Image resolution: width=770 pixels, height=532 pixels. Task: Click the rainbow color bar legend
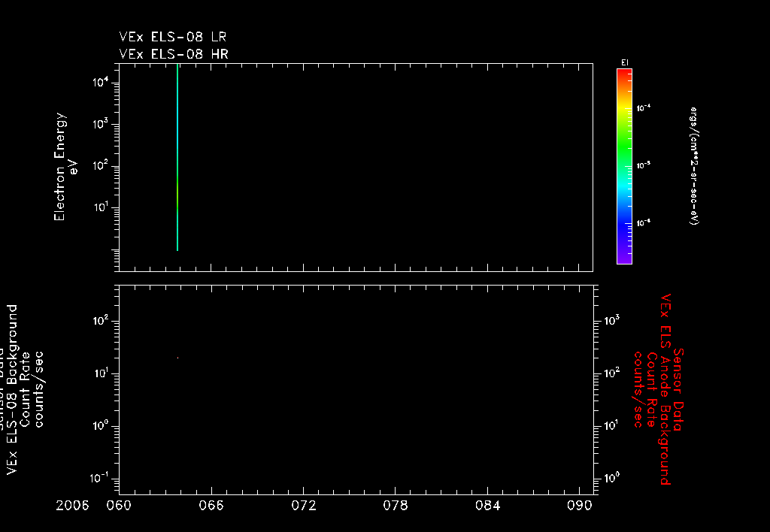point(624,166)
